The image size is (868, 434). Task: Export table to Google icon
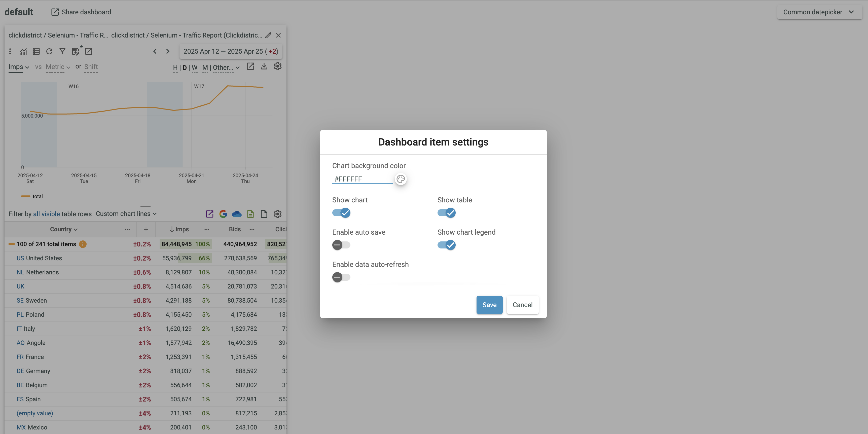pyautogui.click(x=223, y=214)
